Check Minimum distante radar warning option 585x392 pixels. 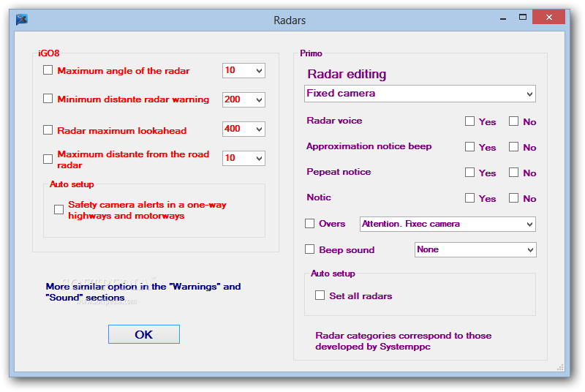click(x=48, y=99)
